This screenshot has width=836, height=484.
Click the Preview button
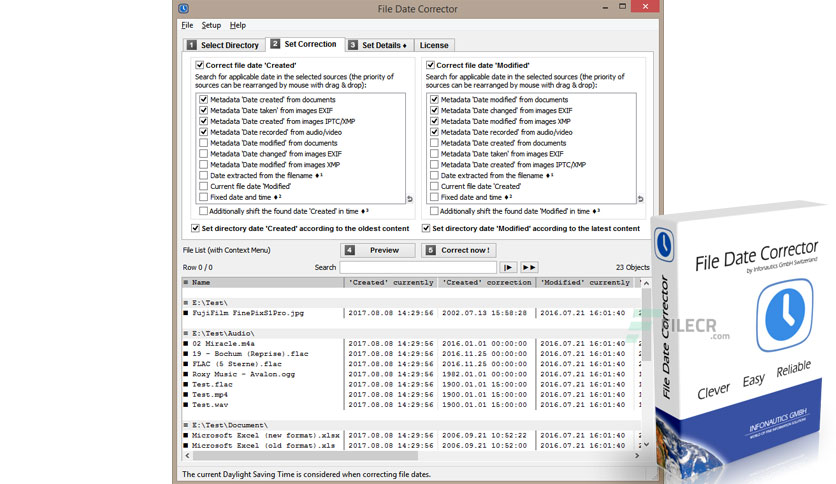pyautogui.click(x=378, y=250)
